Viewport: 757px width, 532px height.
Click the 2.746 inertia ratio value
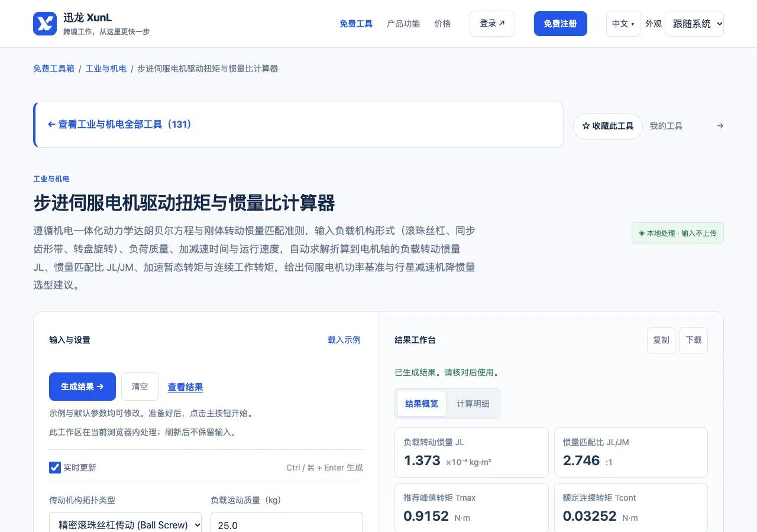tap(581, 460)
